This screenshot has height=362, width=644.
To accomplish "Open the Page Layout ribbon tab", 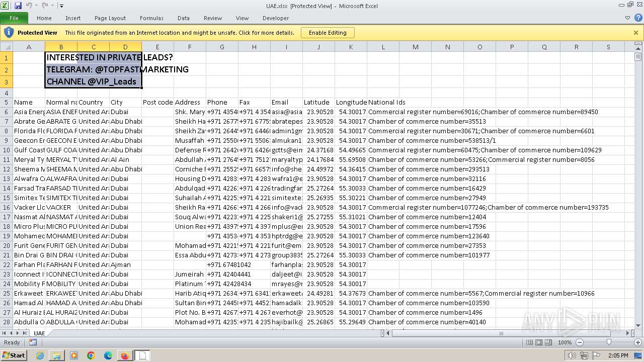I will click(x=110, y=18).
